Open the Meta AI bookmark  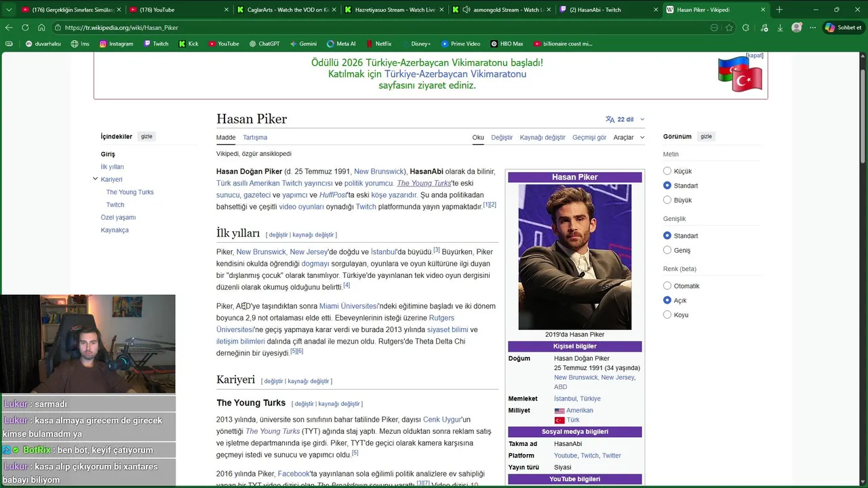[341, 43]
